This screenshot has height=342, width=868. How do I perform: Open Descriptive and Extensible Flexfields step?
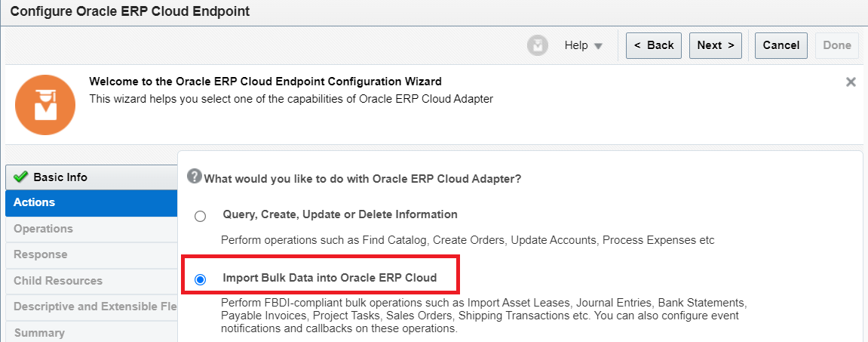(91, 307)
